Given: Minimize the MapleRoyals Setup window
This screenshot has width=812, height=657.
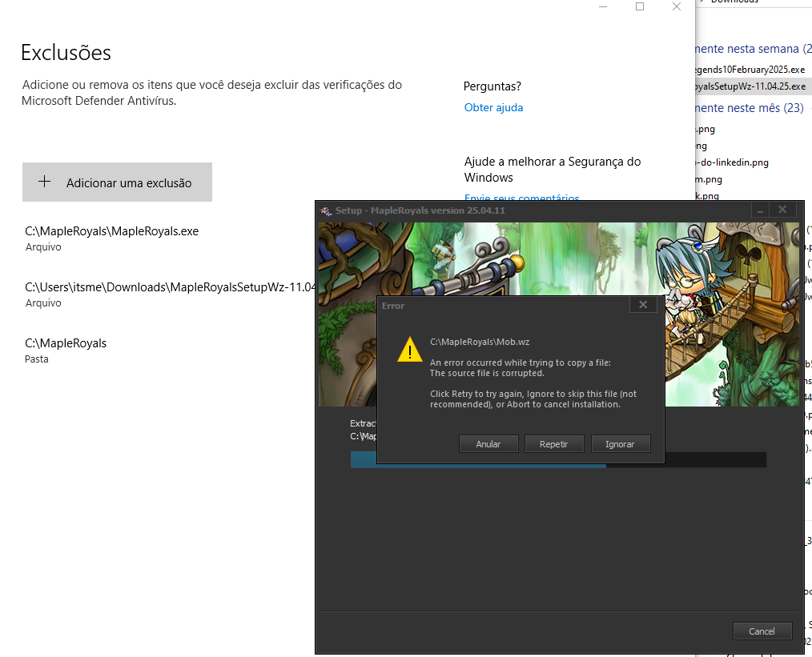Looking at the screenshot, I should pos(760,210).
